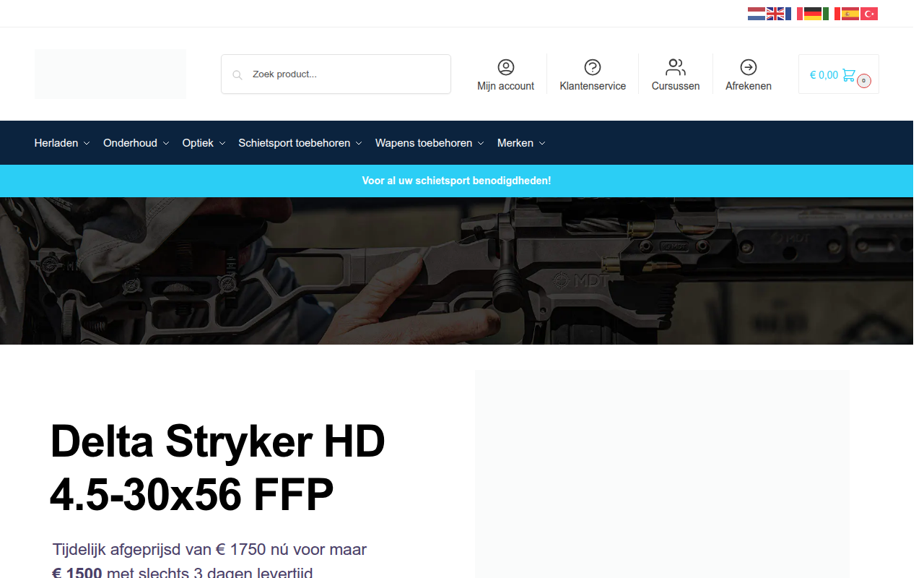Viewport: 924px width, 578px height.
Task: Click the product image placeholder
Action: click(x=662, y=474)
